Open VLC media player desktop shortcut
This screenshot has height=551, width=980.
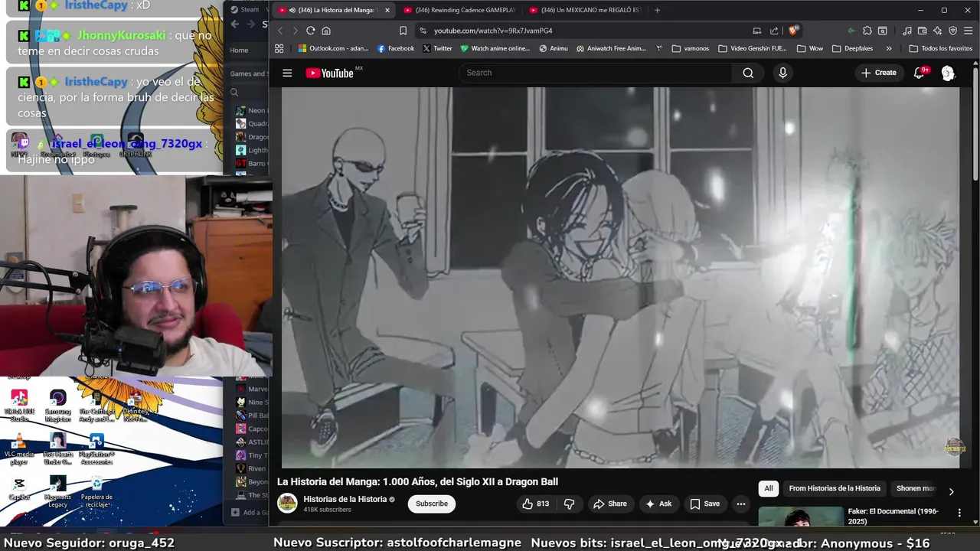coord(19,448)
